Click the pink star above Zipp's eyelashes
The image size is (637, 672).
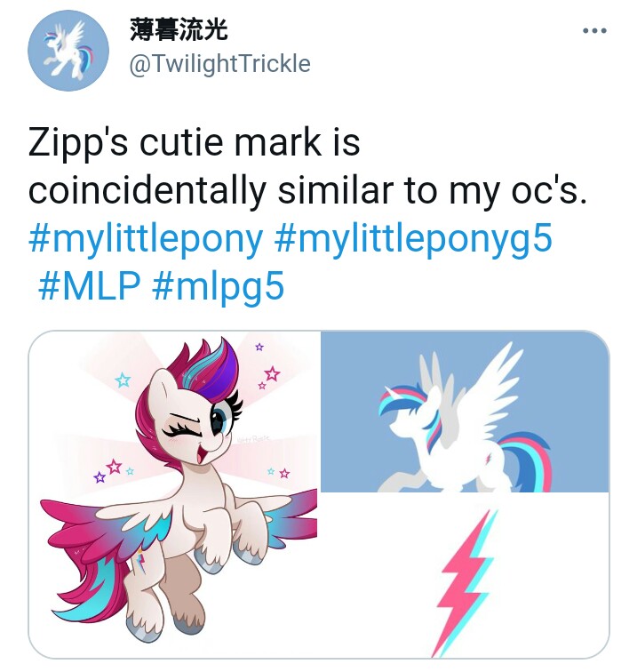[x=272, y=374]
